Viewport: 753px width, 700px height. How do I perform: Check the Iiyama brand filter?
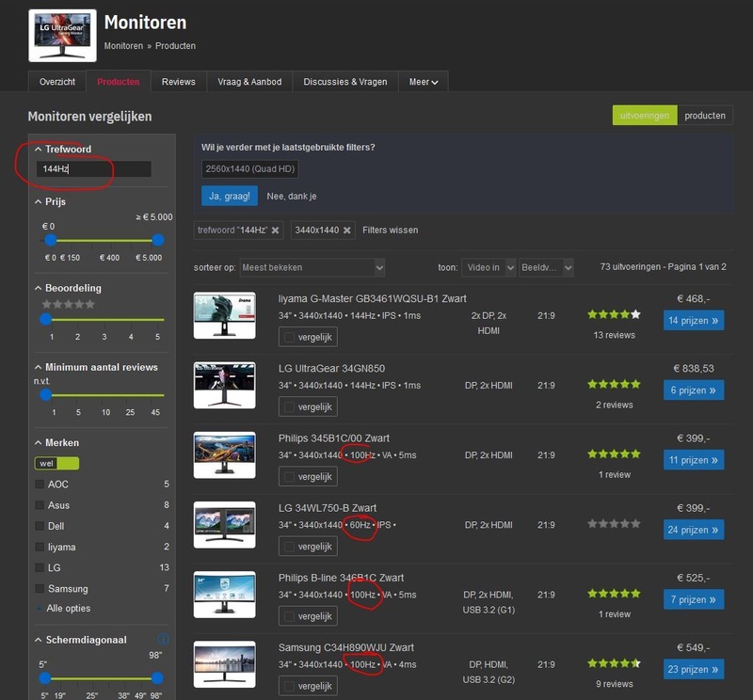(x=40, y=547)
